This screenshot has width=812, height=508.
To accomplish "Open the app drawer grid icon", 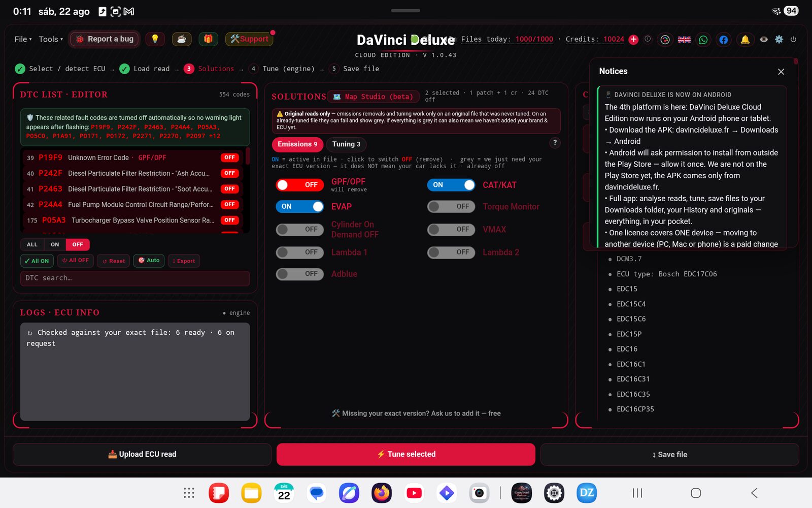I will (x=189, y=493).
